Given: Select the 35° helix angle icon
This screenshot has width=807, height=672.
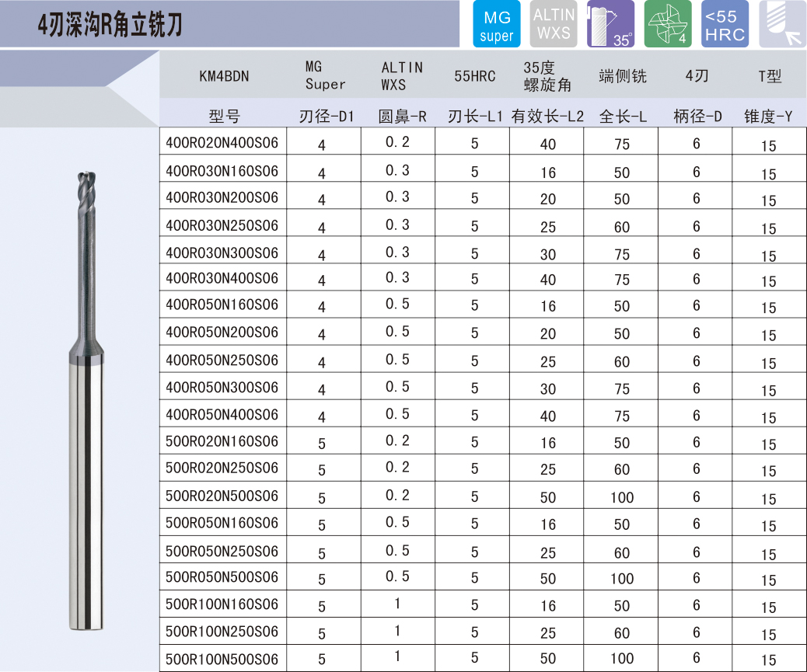Looking at the screenshot, I should click(x=611, y=25).
